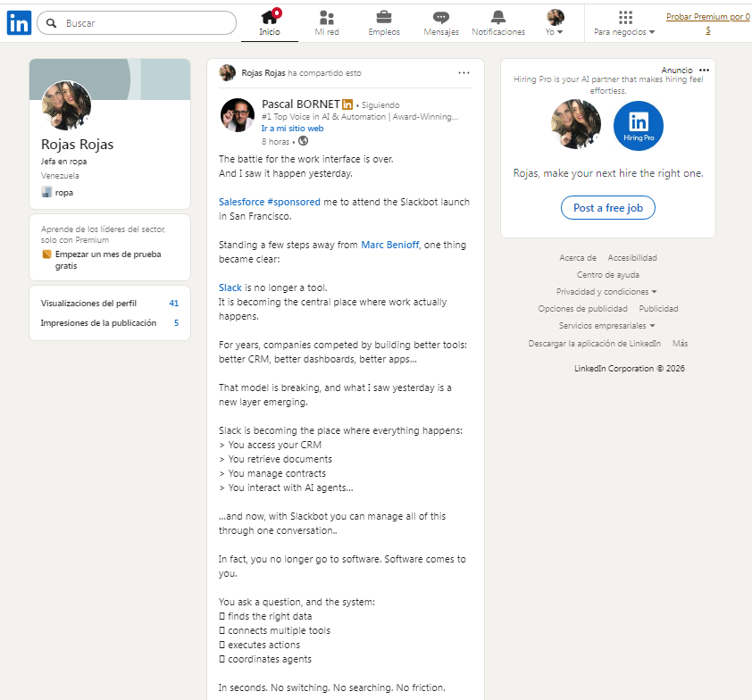Click the ropa company logo icon
The height and width of the screenshot is (700, 752).
tap(46, 192)
